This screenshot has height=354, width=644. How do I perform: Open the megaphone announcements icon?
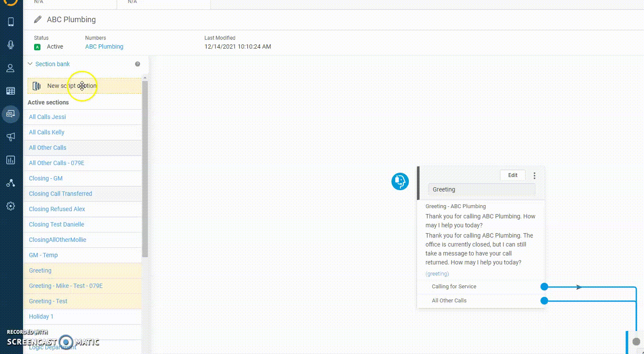[11, 136]
